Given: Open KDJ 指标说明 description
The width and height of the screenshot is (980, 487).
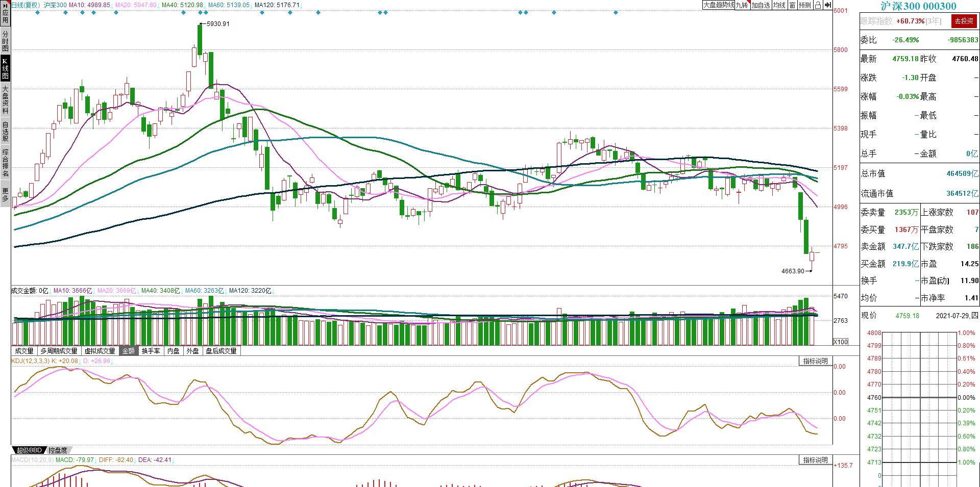Looking at the screenshot, I should (x=815, y=361).
